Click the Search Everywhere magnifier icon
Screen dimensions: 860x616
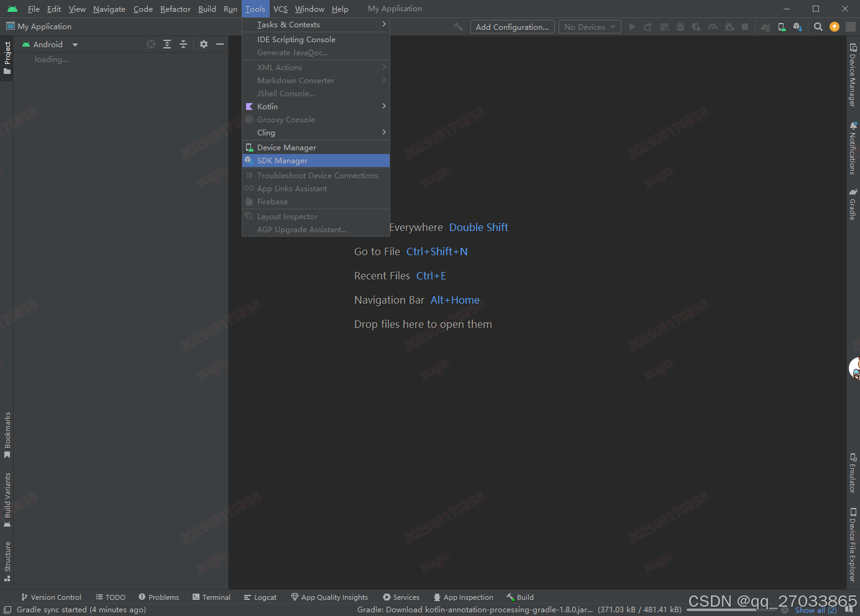pyautogui.click(x=818, y=27)
